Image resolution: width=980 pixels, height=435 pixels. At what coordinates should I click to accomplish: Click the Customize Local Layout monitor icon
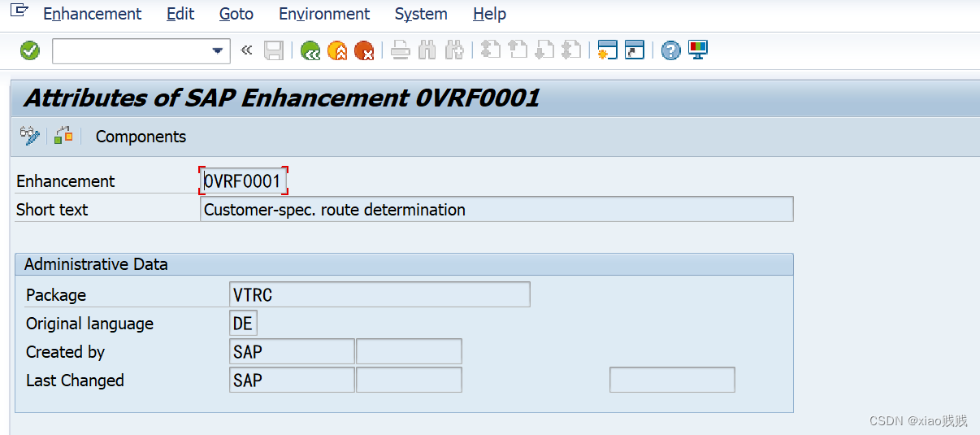pos(698,50)
